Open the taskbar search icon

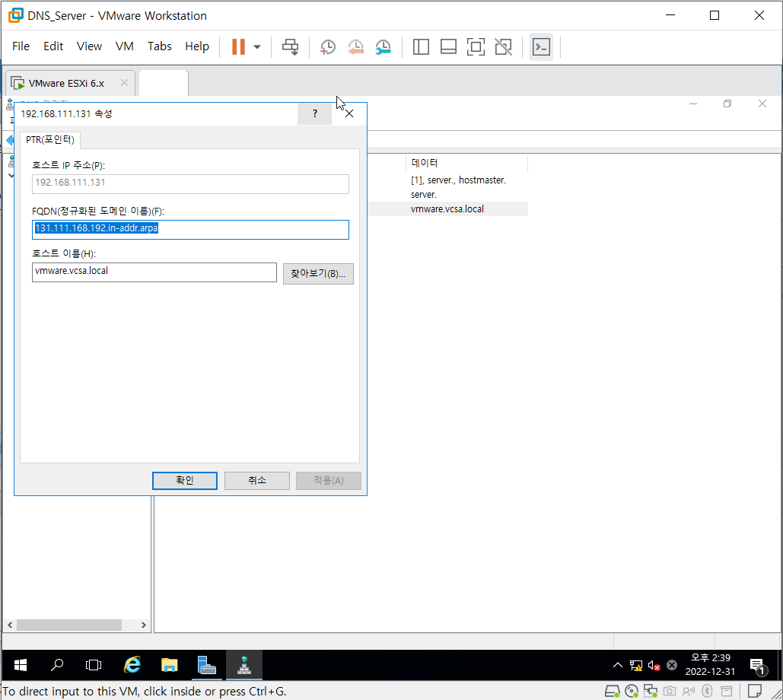pyautogui.click(x=57, y=665)
